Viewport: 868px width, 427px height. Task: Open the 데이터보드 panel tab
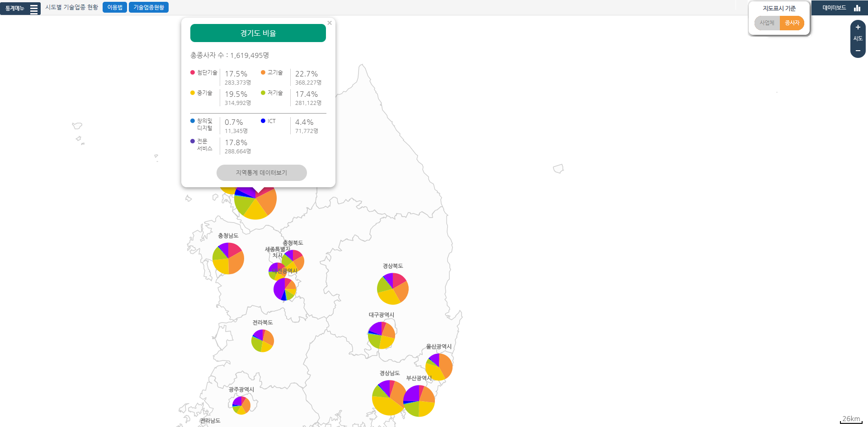coord(834,8)
